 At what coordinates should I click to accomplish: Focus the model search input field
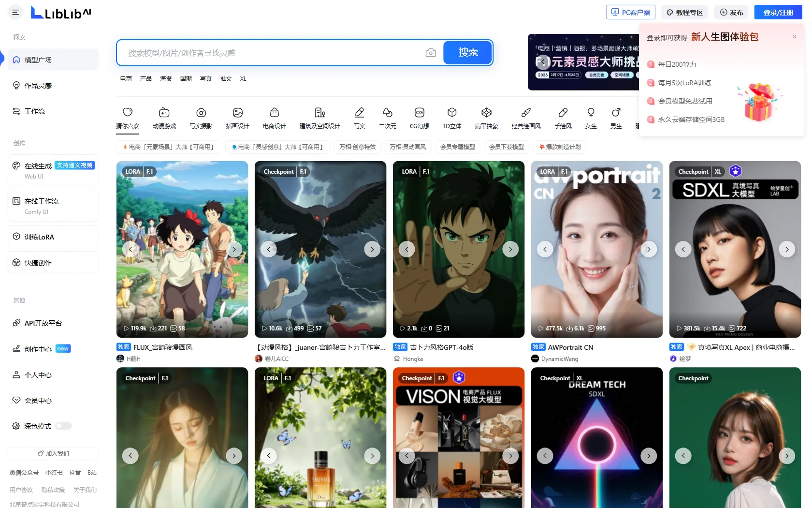click(273, 53)
